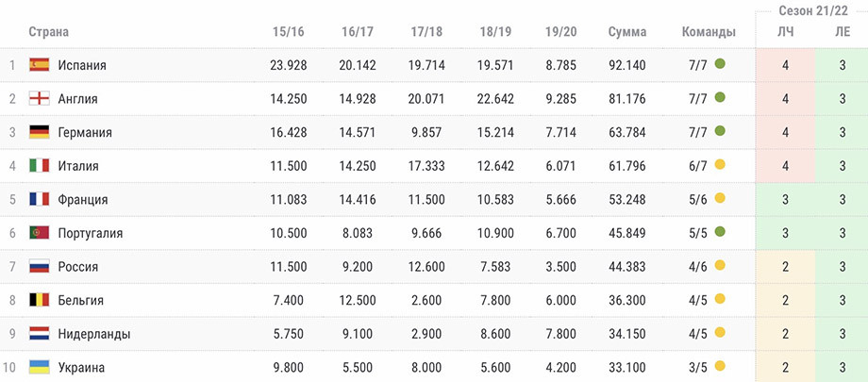Select the Страна column header
Image resolution: width=868 pixels, height=382 pixels.
coord(49,32)
